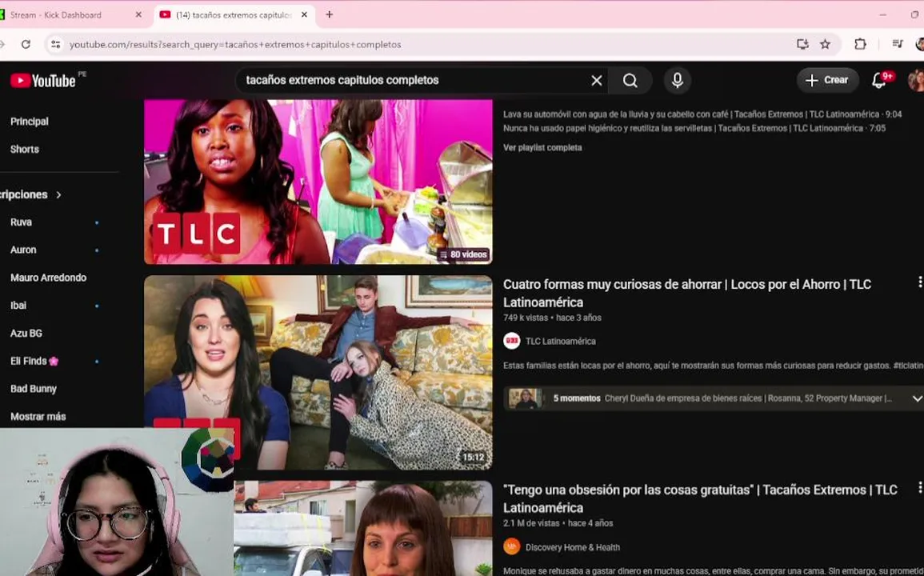Click the Monique se rehusaba description text
This screenshot has height=576, width=924.
pos(713,570)
